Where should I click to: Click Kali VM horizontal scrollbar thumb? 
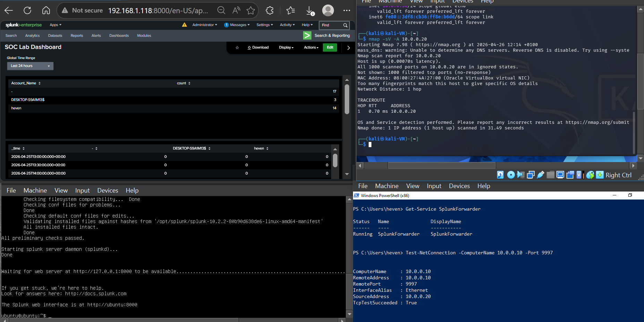441,166
